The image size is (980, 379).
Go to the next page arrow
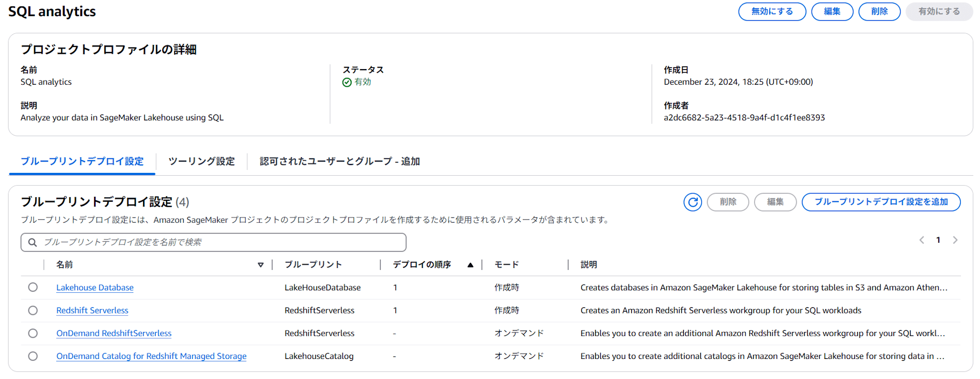955,240
